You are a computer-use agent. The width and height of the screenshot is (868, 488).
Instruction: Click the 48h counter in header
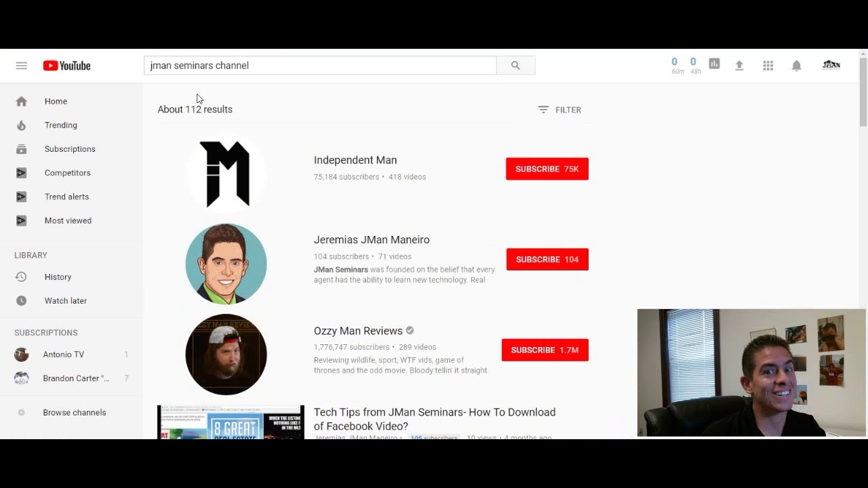click(x=695, y=66)
